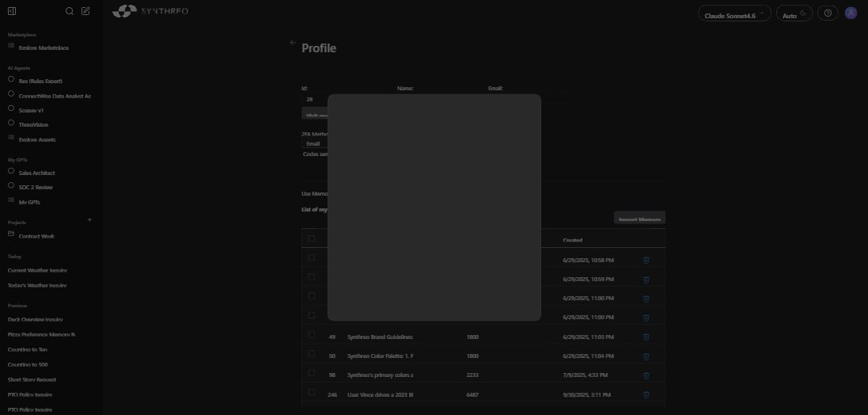The width and height of the screenshot is (868, 415).
Task: Check the box for memory 246
Action: pyautogui.click(x=312, y=392)
